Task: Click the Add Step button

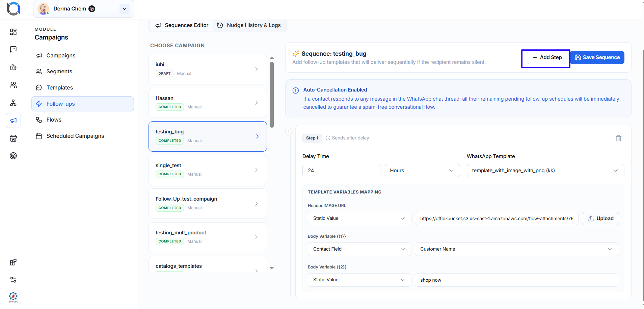Action: pos(547,57)
